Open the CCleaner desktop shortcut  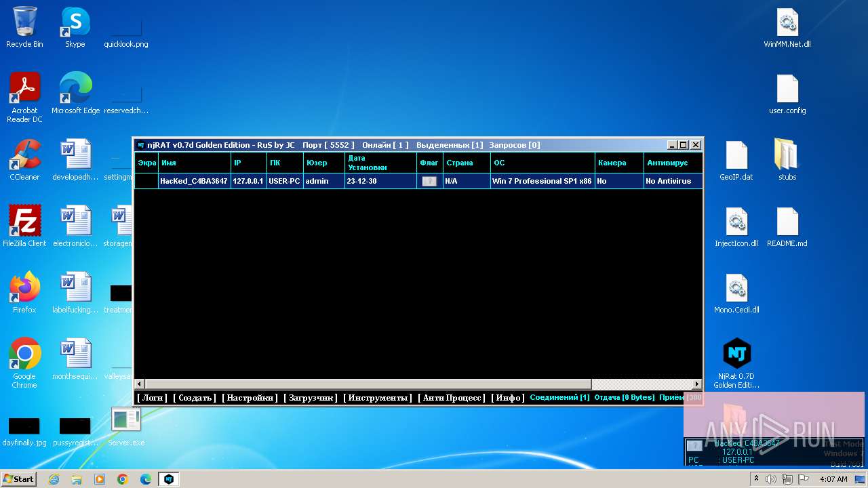click(24, 160)
